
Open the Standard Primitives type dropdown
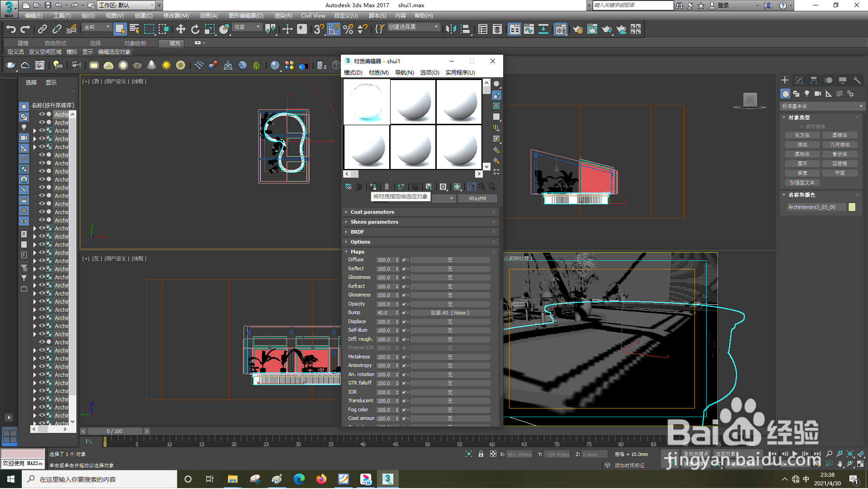coord(822,106)
